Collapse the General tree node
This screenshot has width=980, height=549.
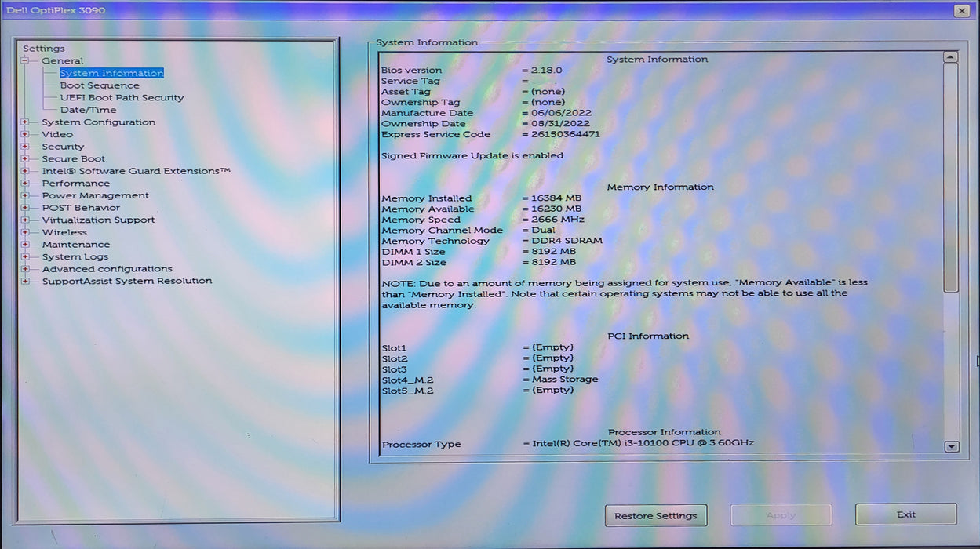[25, 61]
